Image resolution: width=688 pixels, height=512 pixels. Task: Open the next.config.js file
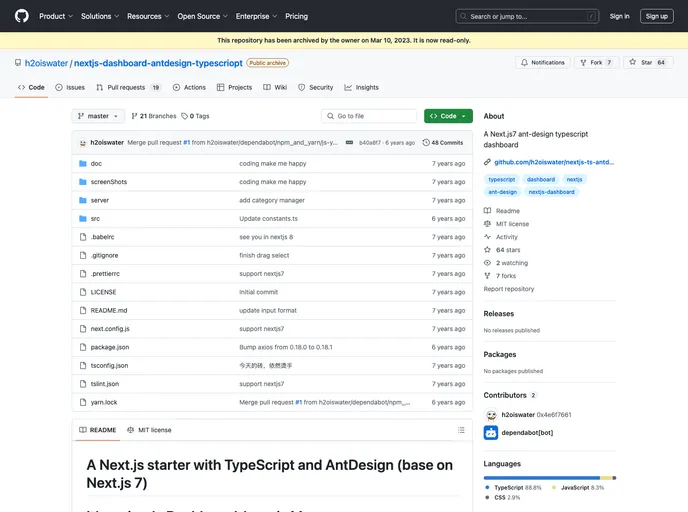pyautogui.click(x=110, y=329)
